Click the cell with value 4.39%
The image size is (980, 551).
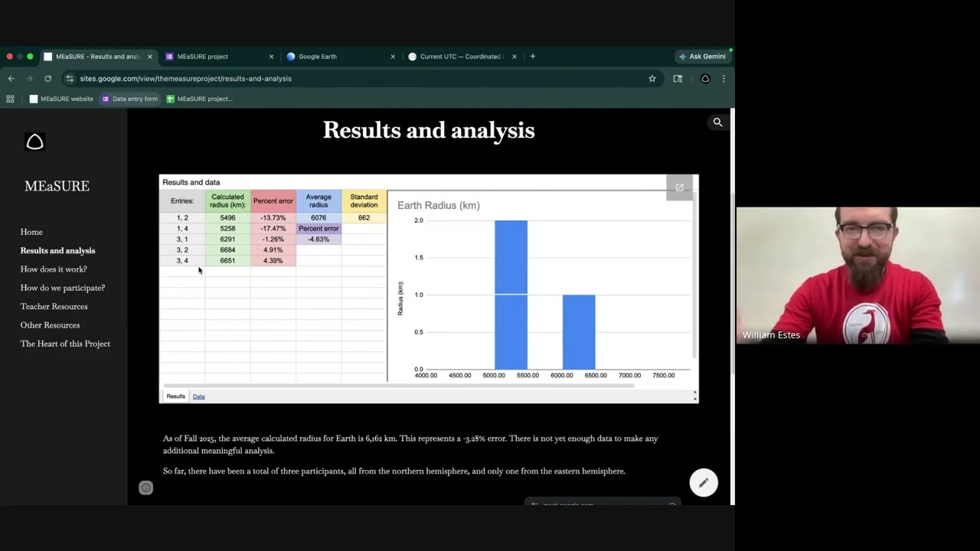273,261
